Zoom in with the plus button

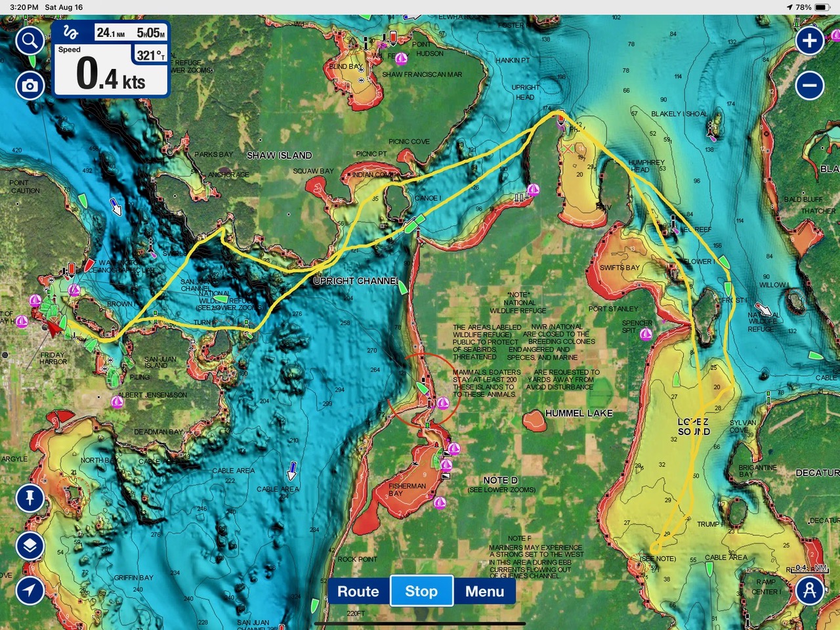click(810, 41)
